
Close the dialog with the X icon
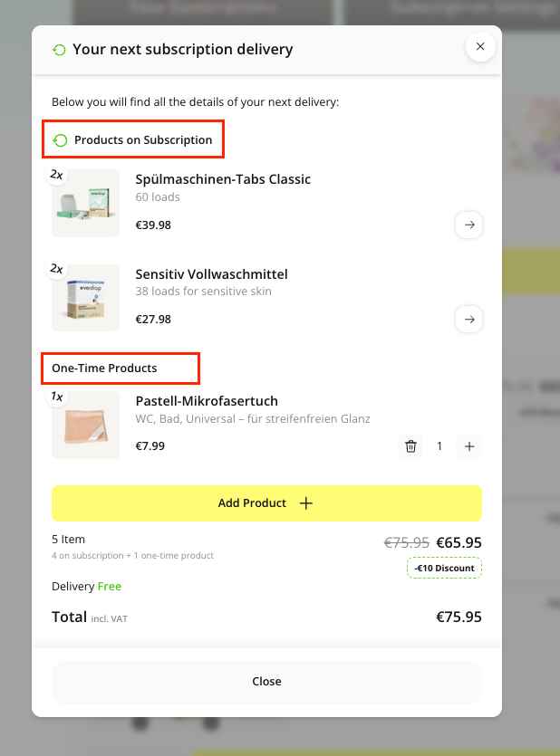[x=480, y=46]
